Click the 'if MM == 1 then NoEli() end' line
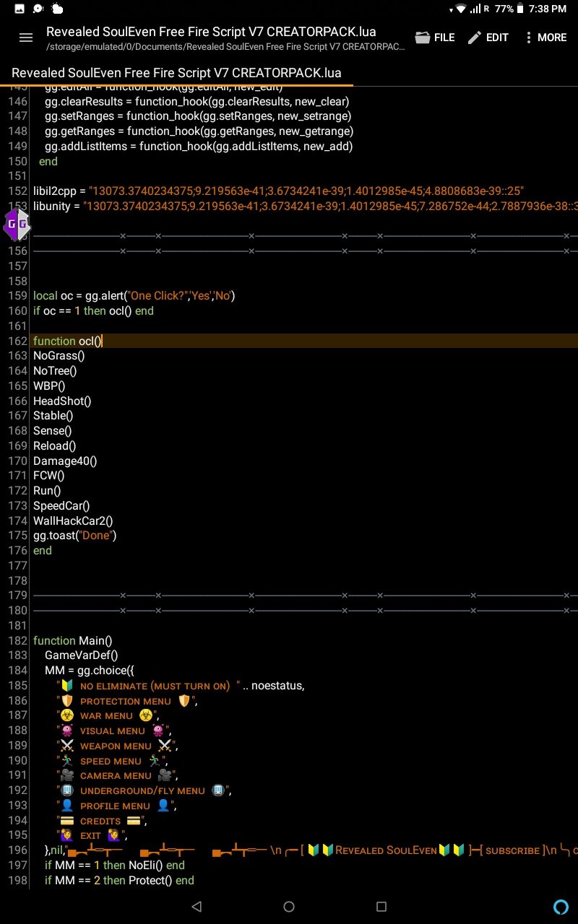The width and height of the screenshot is (578, 924). click(x=115, y=866)
